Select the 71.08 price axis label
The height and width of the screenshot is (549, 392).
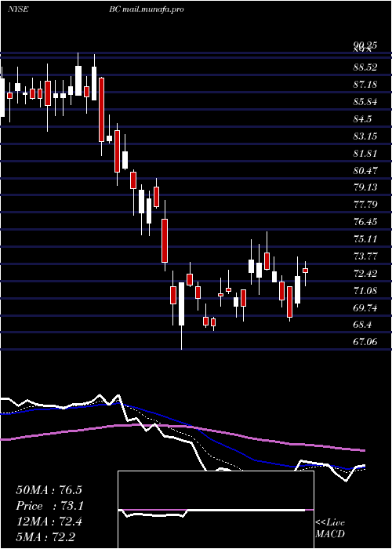tap(365, 290)
